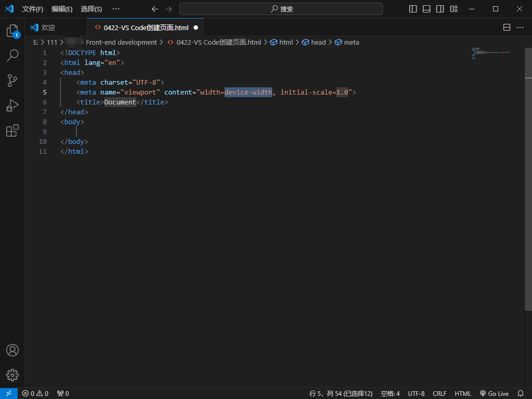Viewport: 532px width, 399px height.
Task: Click the closing </html> tag
Action: pyautogui.click(x=74, y=151)
